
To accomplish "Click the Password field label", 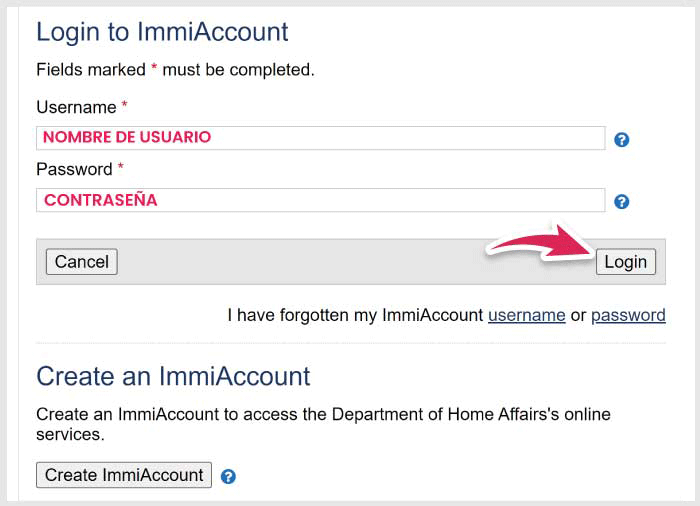I will point(74,169).
